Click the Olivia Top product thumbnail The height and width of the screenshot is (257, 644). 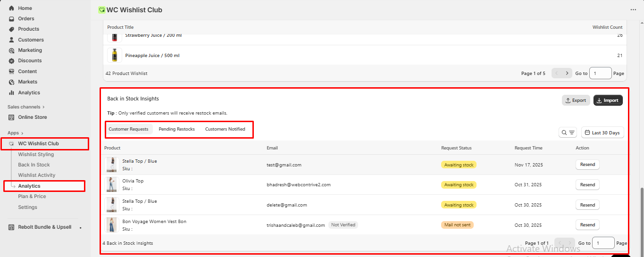coord(112,184)
